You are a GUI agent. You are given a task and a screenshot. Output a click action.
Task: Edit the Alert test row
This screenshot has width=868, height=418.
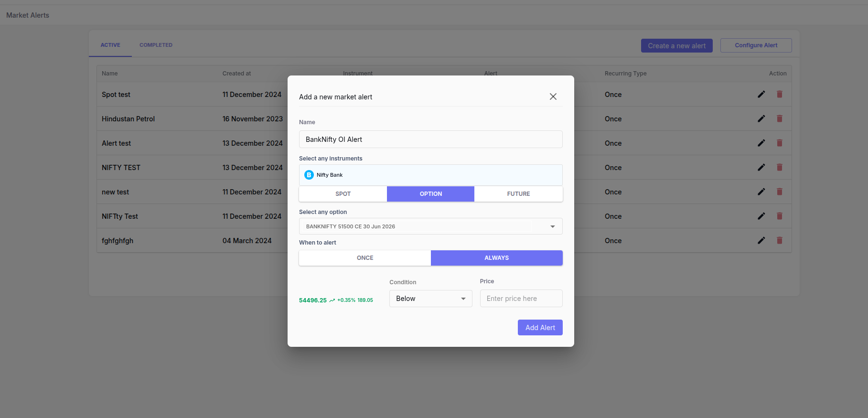tap(761, 143)
